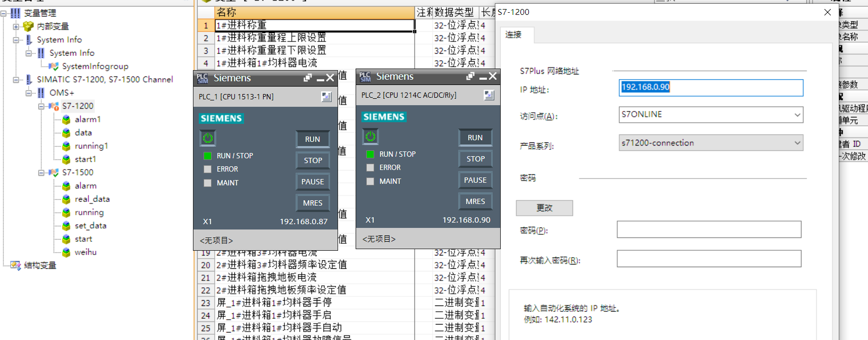Click the power button on PLC_1 simulator
The width and height of the screenshot is (868, 340).
[208, 138]
